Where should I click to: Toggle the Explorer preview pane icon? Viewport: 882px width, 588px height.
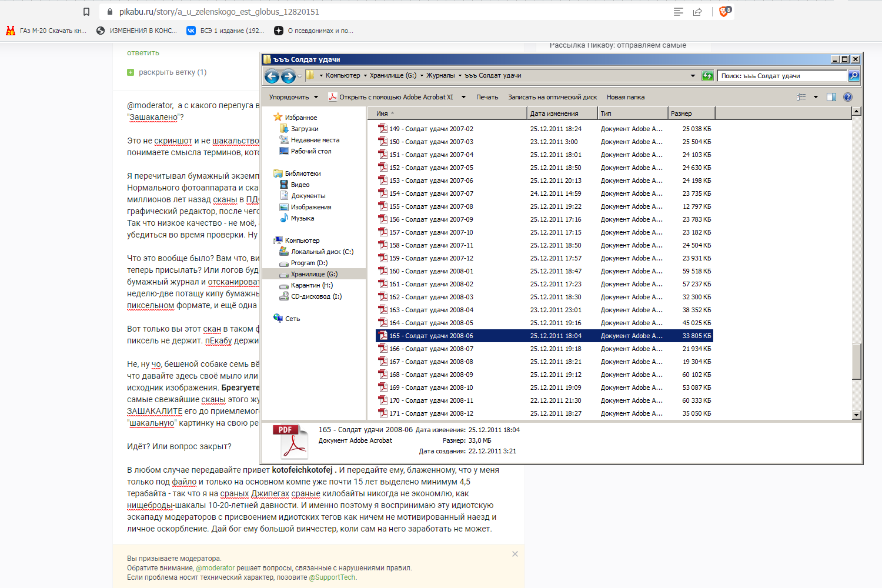coord(831,97)
